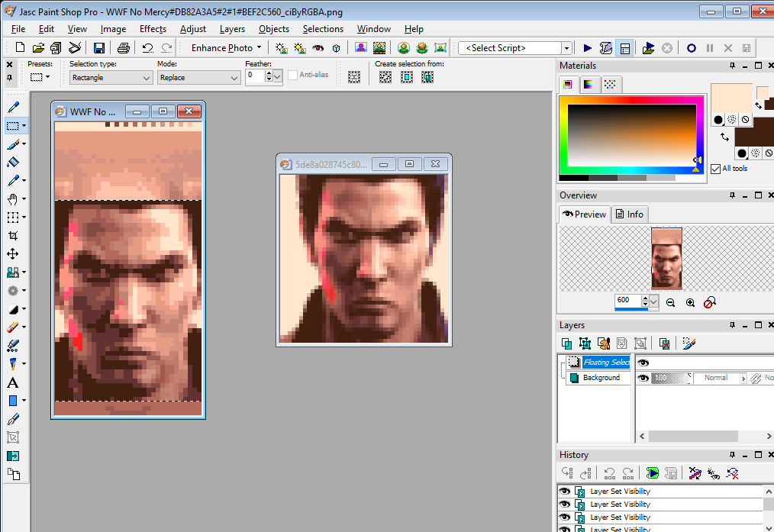Switch to the Info tab in Overview
774x532 pixels.
[630, 214]
